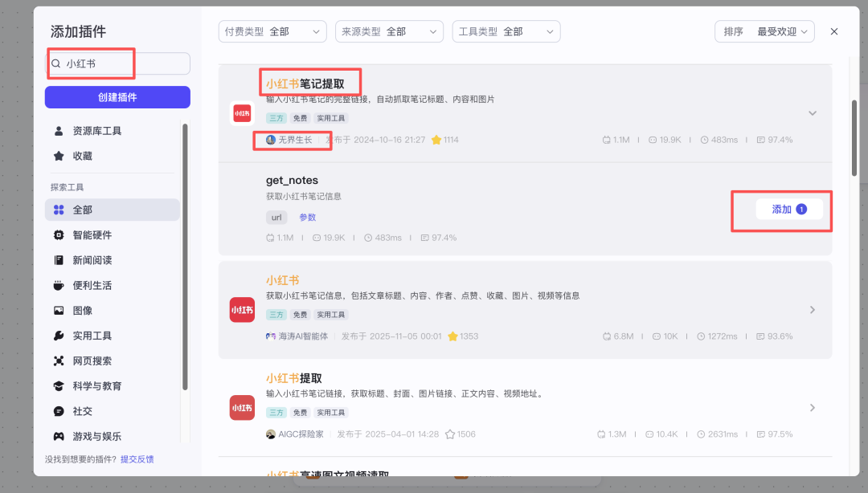Expand the 小红书提取 plugin card
The image size is (868, 493).
coord(813,408)
